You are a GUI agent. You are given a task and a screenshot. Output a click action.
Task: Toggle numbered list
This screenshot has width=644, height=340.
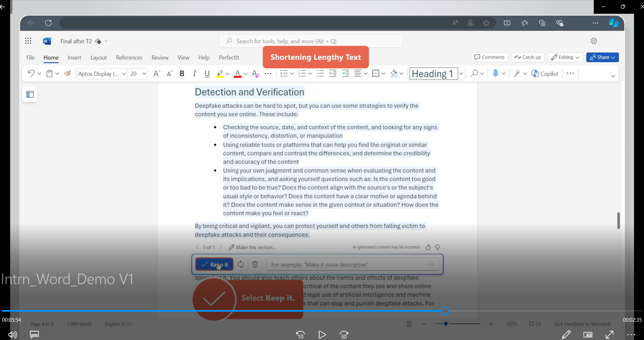point(302,73)
